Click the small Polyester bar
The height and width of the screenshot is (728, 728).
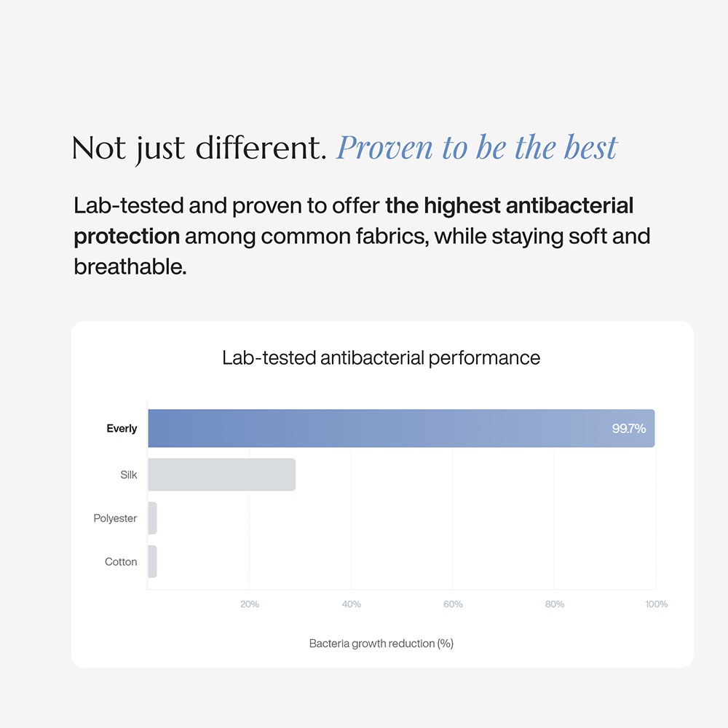click(152, 518)
